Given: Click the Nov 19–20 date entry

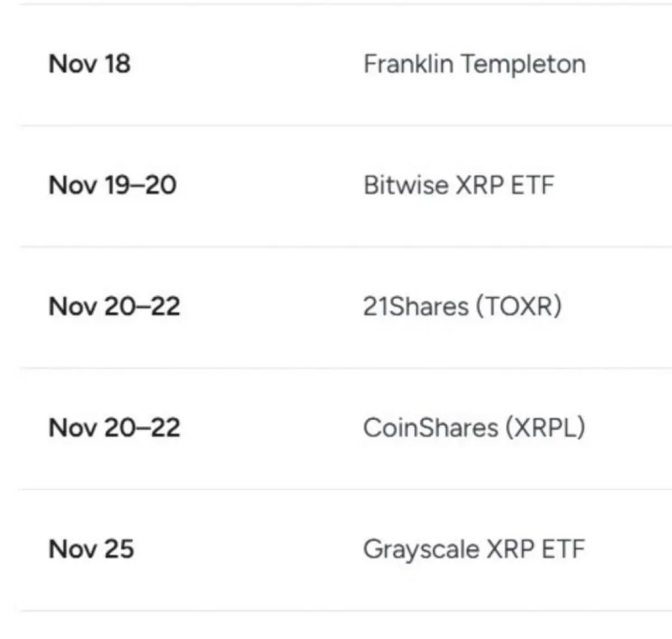Looking at the screenshot, I should pos(113,185).
